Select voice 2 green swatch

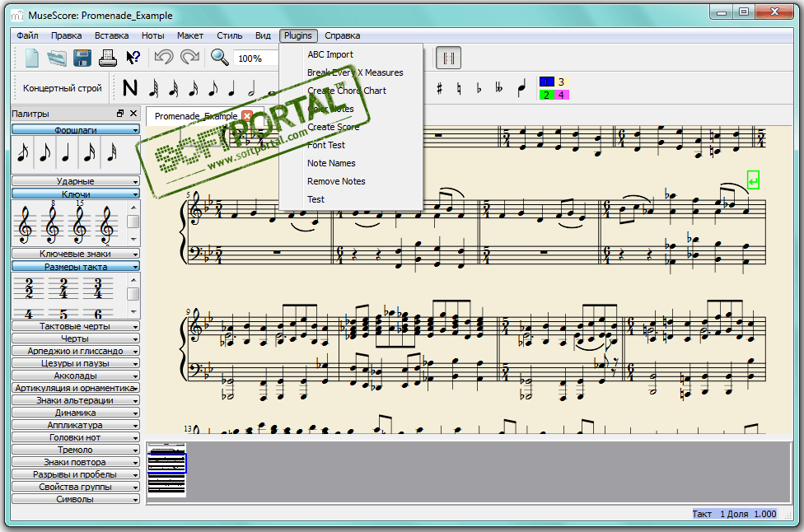547,95
